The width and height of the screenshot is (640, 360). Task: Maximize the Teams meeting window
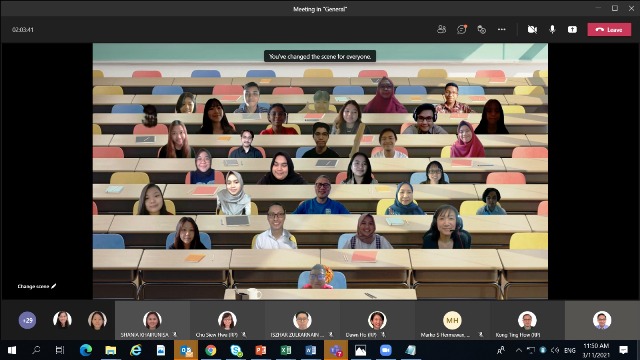[x=615, y=8]
